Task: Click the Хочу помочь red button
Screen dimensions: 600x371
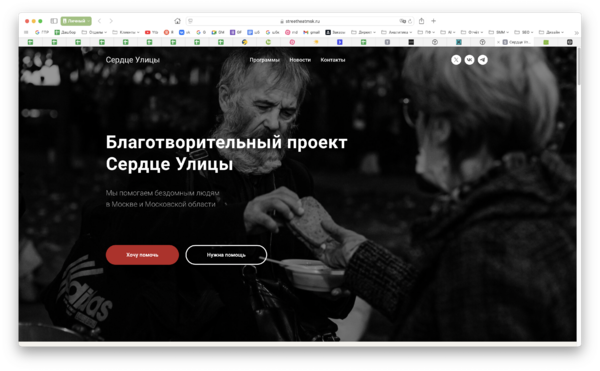Action: coord(142,255)
